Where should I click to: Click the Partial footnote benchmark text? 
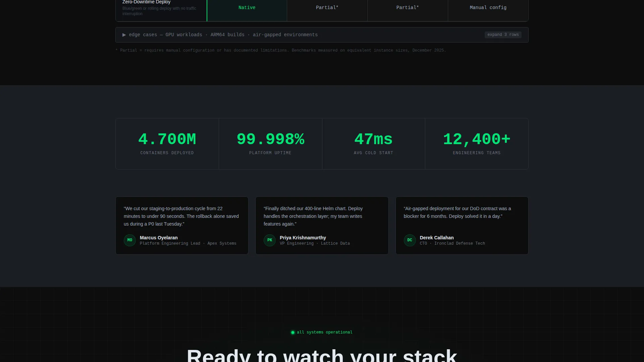[x=281, y=51]
